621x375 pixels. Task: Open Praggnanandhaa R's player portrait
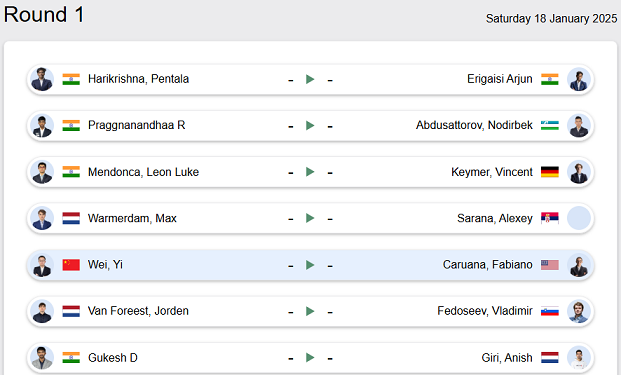point(42,126)
